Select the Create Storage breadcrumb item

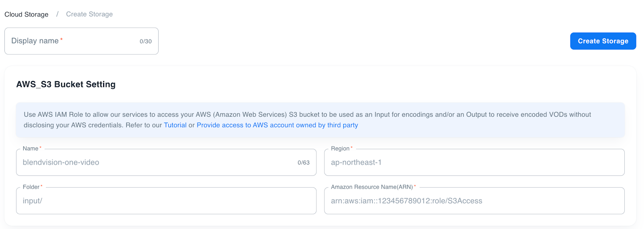pyautogui.click(x=89, y=14)
